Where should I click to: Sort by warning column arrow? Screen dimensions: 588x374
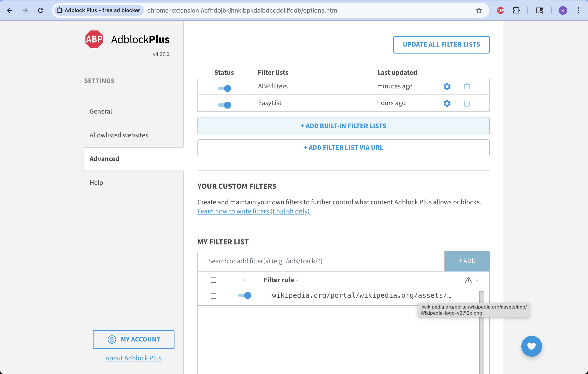(x=477, y=280)
